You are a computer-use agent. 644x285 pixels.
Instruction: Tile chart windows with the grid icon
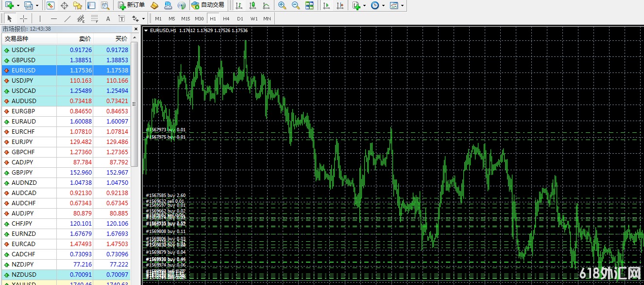309,5
